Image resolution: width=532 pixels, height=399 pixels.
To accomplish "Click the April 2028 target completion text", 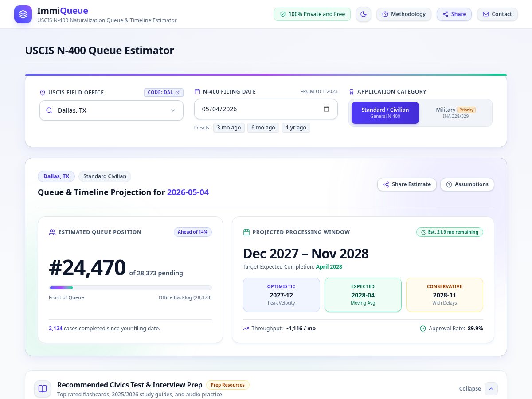I will [x=329, y=267].
